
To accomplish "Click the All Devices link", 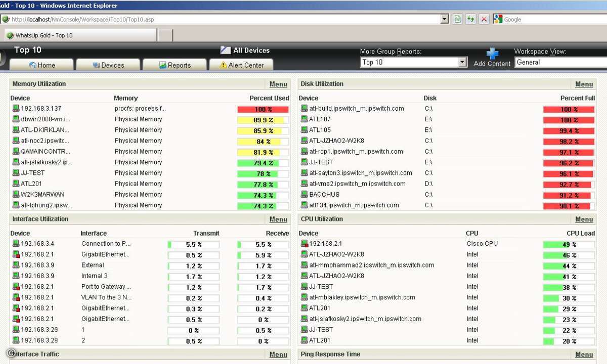I will click(251, 51).
